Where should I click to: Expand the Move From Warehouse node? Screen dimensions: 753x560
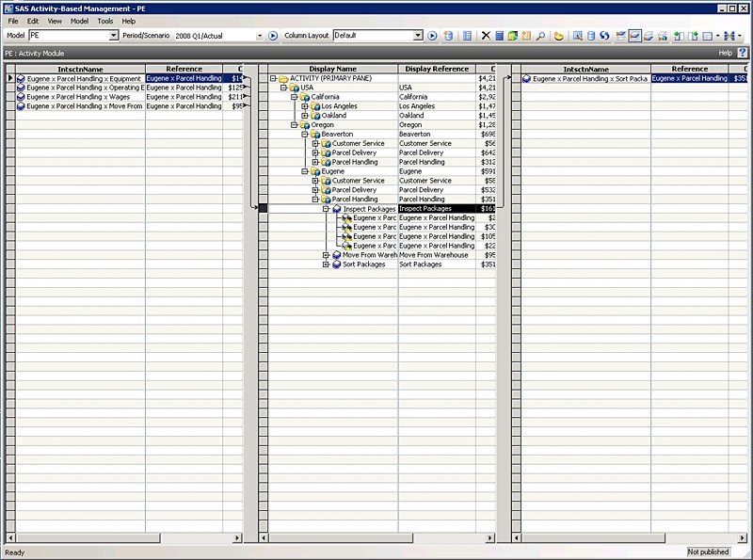326,255
